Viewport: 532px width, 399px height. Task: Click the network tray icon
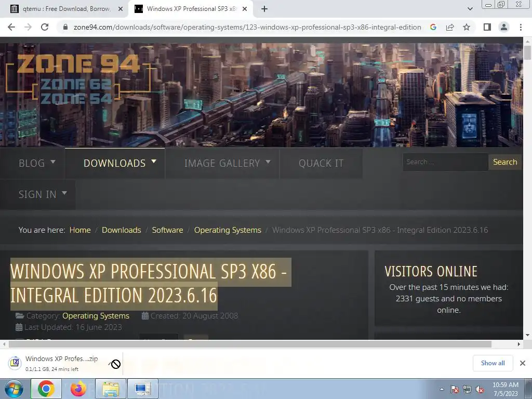click(x=467, y=390)
